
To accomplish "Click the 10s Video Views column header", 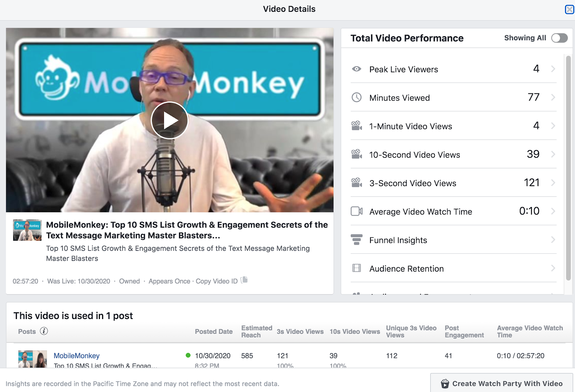I will coord(355,332).
